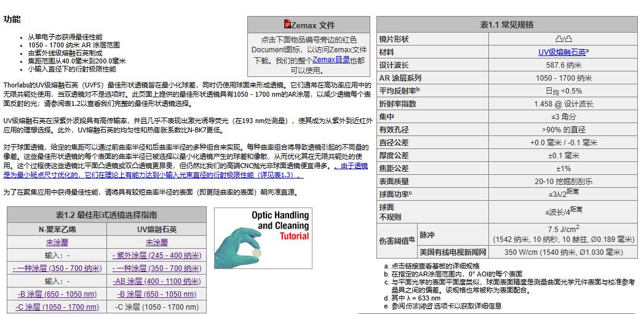The width and height of the screenshot is (644, 314).
Task: Select the 587.6 纳米 value cell
Action: click(x=563, y=65)
